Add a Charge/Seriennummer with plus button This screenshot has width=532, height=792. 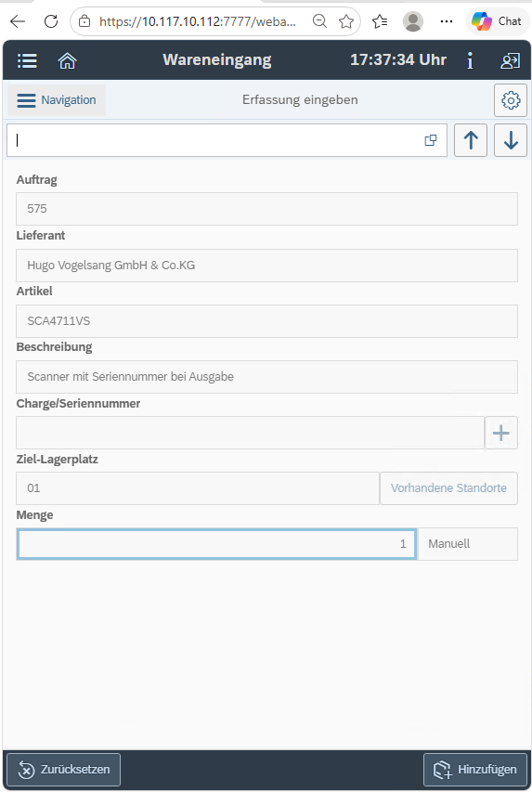click(x=501, y=433)
